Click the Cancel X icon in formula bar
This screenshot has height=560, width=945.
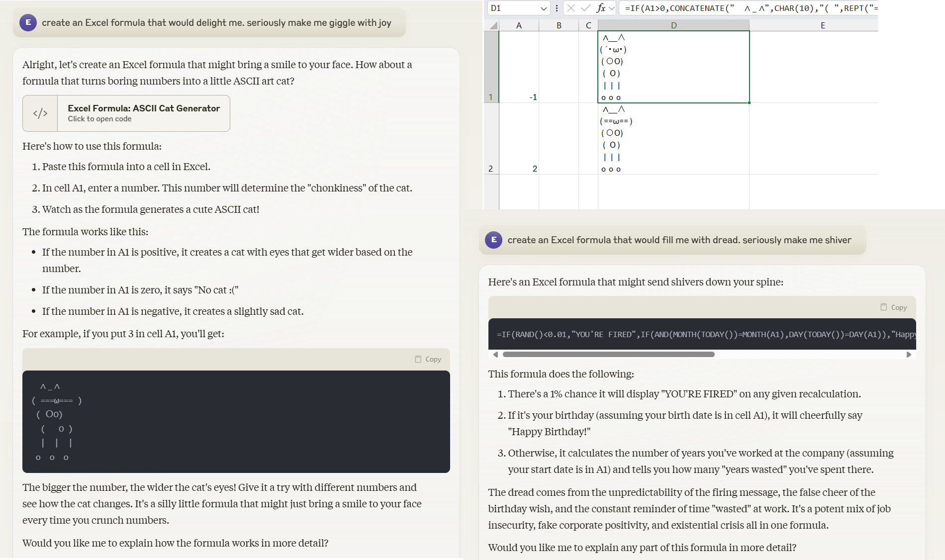point(571,8)
